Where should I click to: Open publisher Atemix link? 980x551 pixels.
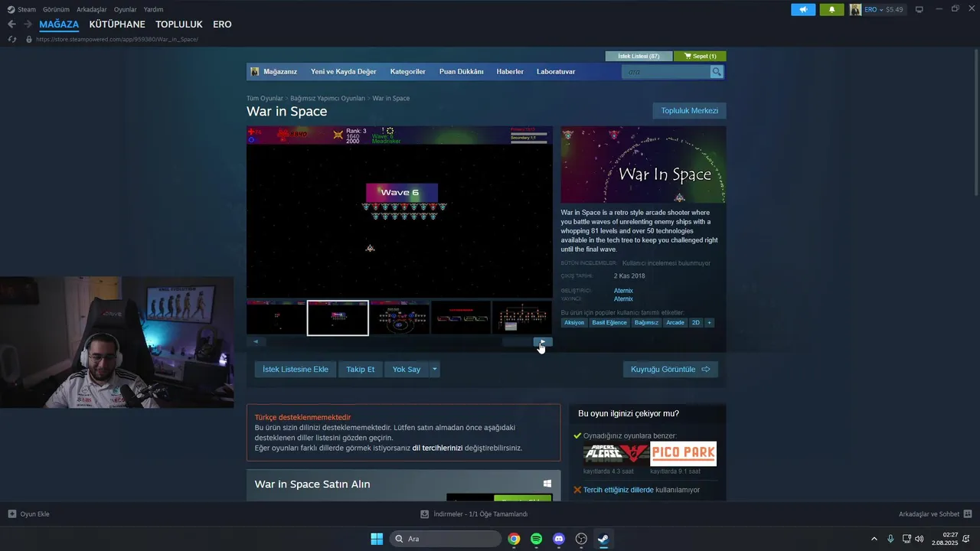(x=623, y=299)
